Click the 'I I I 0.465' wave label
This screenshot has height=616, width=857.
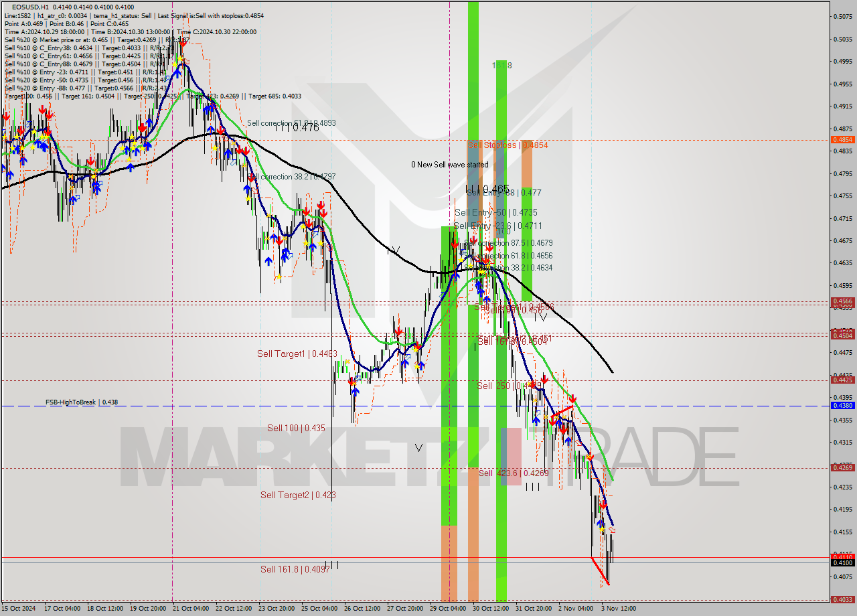pos(487,189)
